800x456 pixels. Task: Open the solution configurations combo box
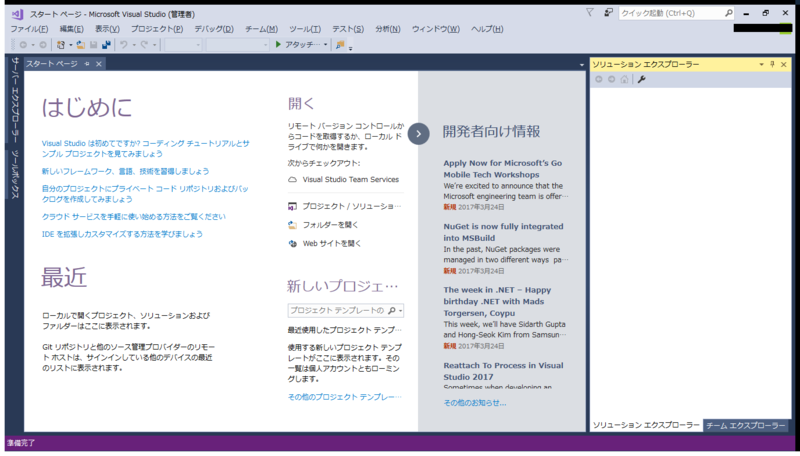tap(183, 45)
